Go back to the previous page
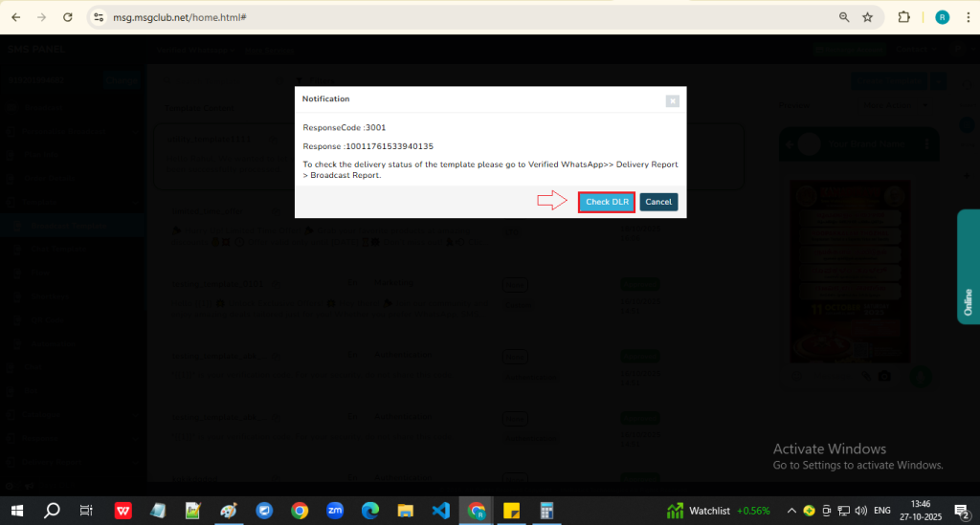The width and height of the screenshot is (980, 525). (x=16, y=17)
